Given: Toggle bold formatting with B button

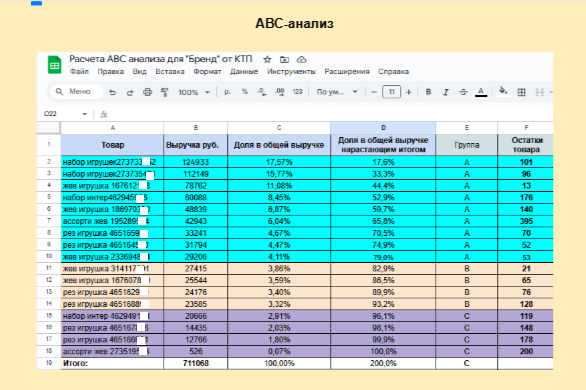Looking at the screenshot, I should 428,92.
